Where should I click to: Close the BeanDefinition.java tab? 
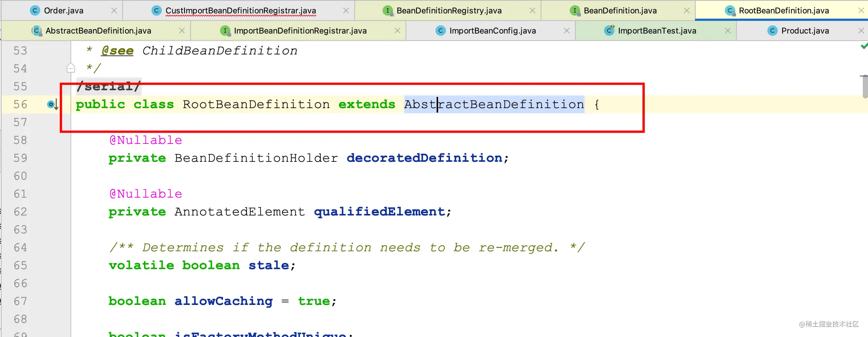pyautogui.click(x=687, y=10)
